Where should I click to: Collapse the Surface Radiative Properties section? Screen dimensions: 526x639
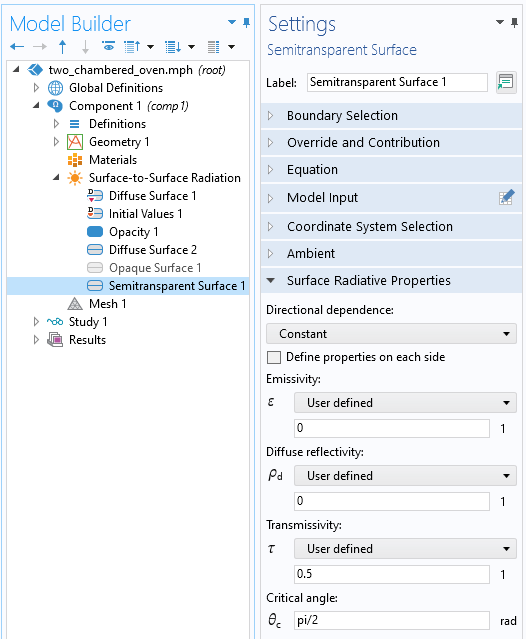coord(391,280)
